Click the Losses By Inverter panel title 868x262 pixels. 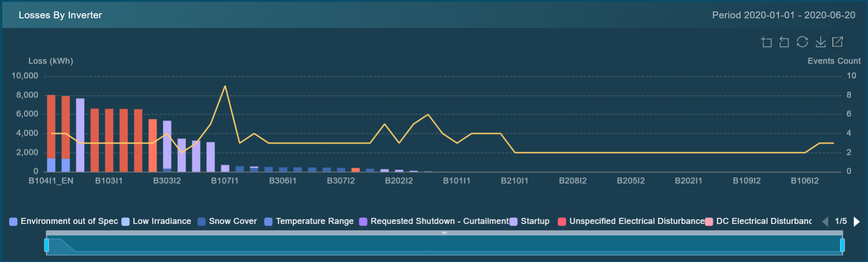[x=60, y=15]
